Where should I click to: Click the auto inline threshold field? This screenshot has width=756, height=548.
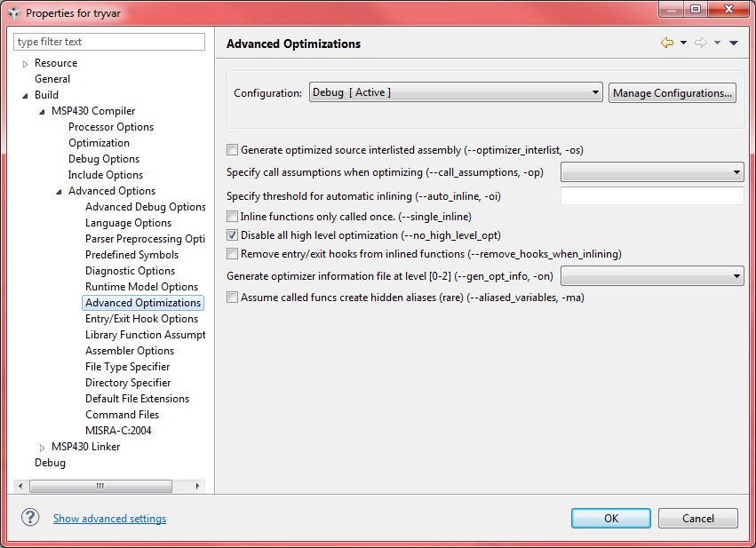click(x=652, y=195)
